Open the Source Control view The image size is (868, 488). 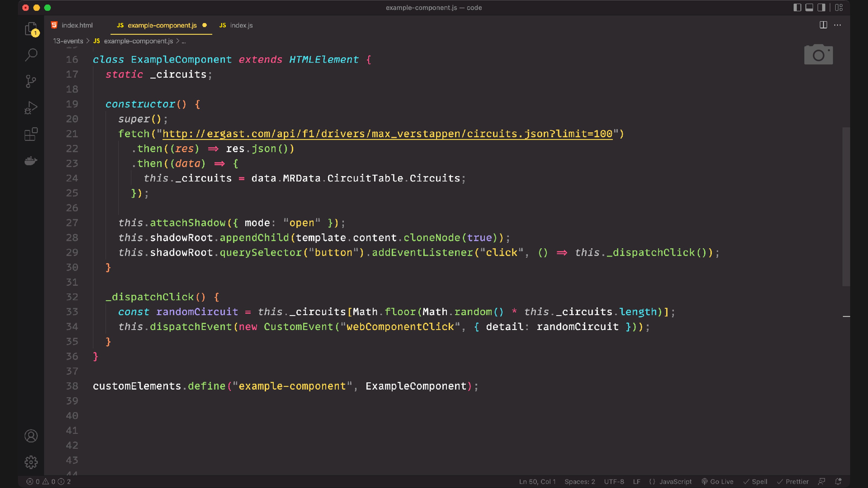(31, 81)
